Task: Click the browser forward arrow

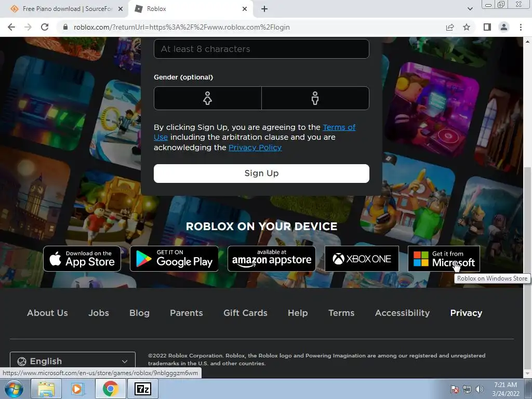Action: tap(28, 27)
